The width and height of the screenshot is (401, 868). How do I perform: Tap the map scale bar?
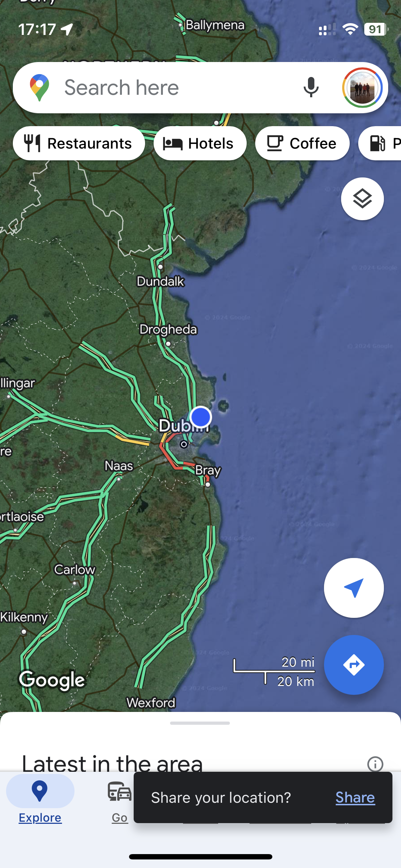click(274, 672)
